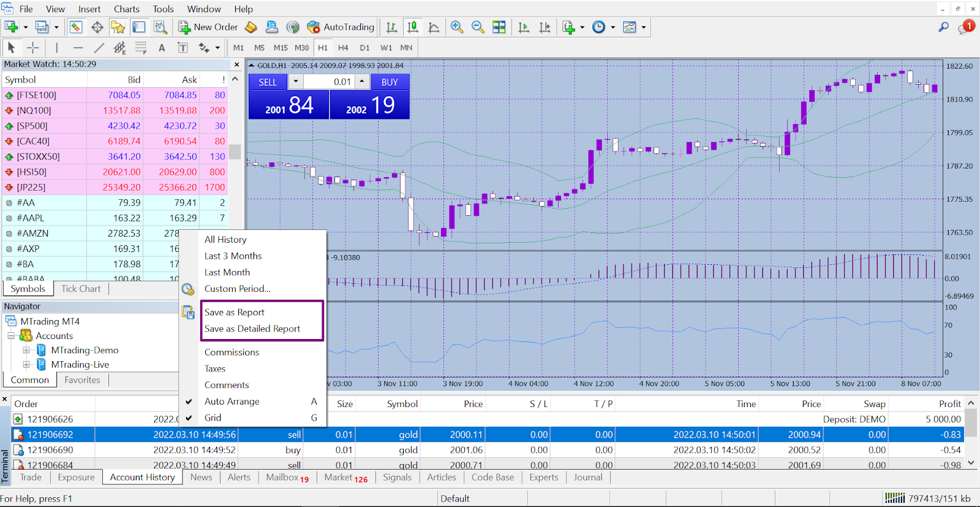This screenshot has width=980, height=507.
Task: Toggle the Market Watch window icon
Action: tap(76, 27)
